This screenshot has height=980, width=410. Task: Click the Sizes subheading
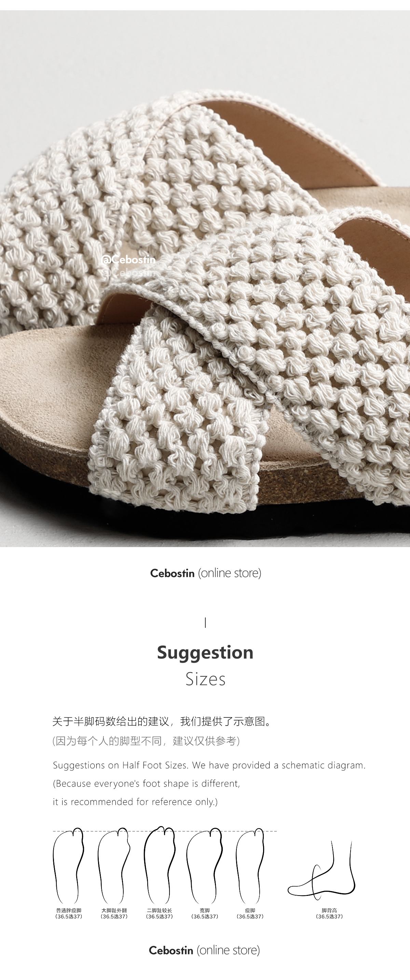[x=206, y=679]
